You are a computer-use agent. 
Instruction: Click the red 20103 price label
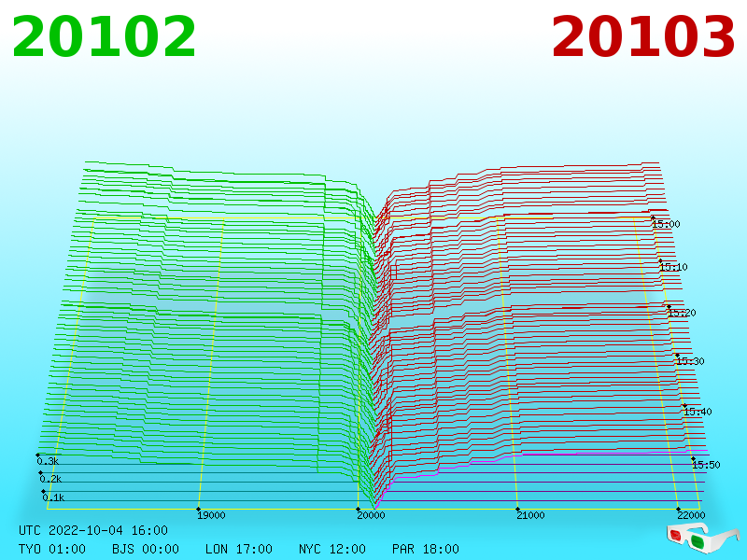[643, 37]
